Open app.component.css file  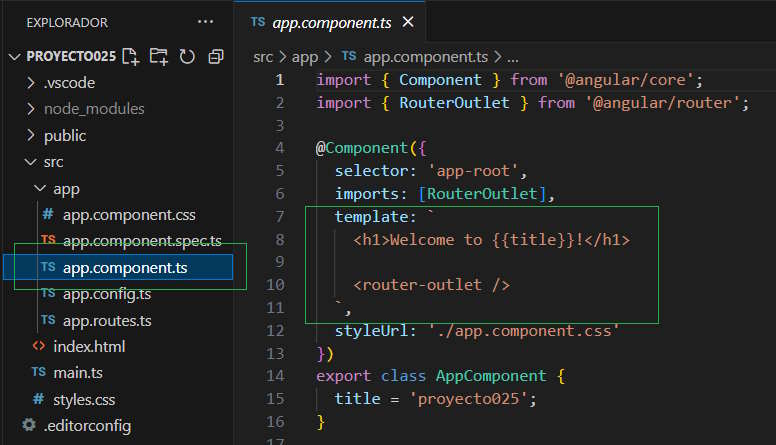tap(129, 215)
